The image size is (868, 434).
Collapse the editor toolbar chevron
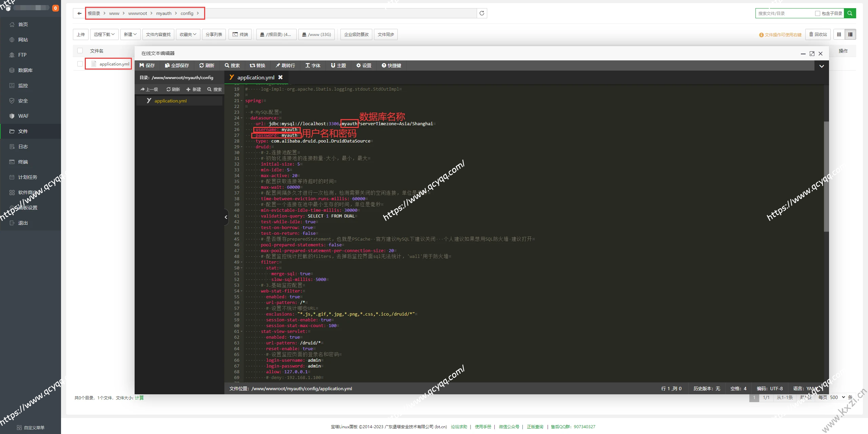click(822, 66)
